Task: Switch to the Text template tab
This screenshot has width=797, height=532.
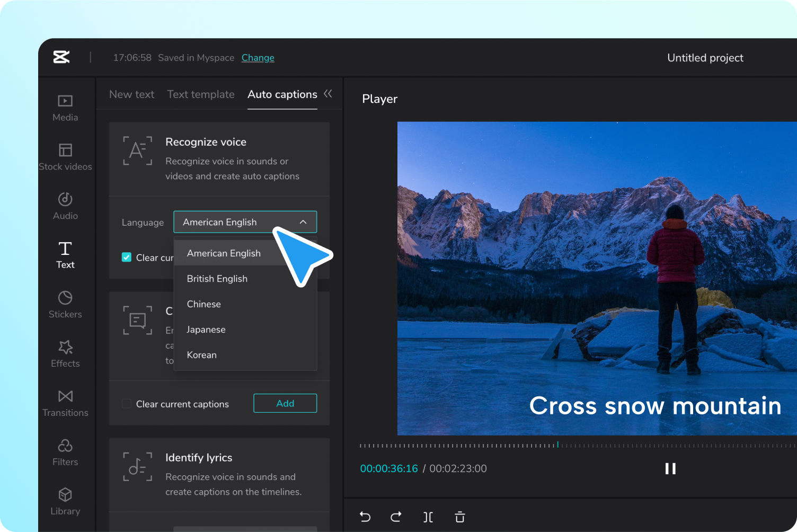Action: (x=201, y=94)
